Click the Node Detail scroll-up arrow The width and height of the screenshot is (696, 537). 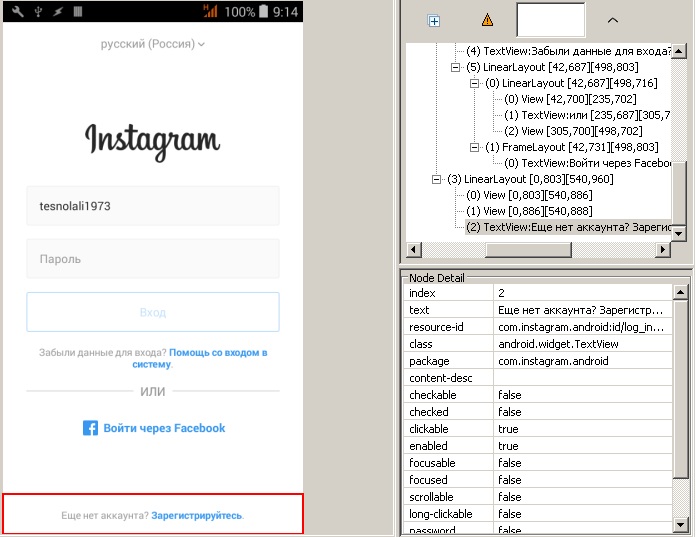pyautogui.click(x=680, y=292)
